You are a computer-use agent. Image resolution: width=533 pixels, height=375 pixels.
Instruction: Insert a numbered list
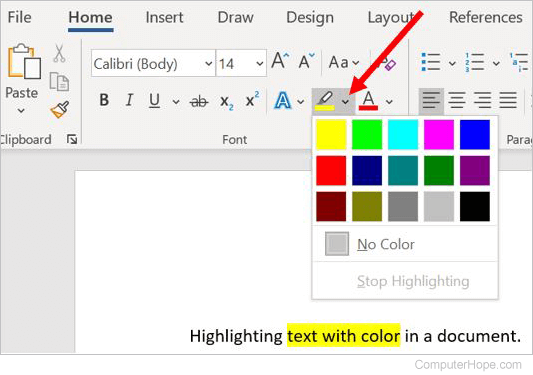tap(475, 63)
